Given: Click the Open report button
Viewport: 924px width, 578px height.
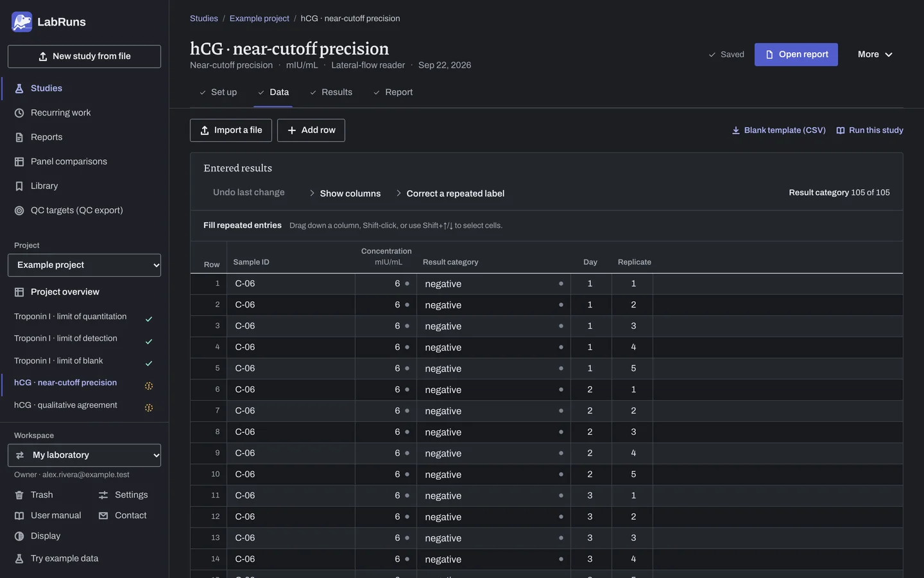Looking at the screenshot, I should coord(796,55).
